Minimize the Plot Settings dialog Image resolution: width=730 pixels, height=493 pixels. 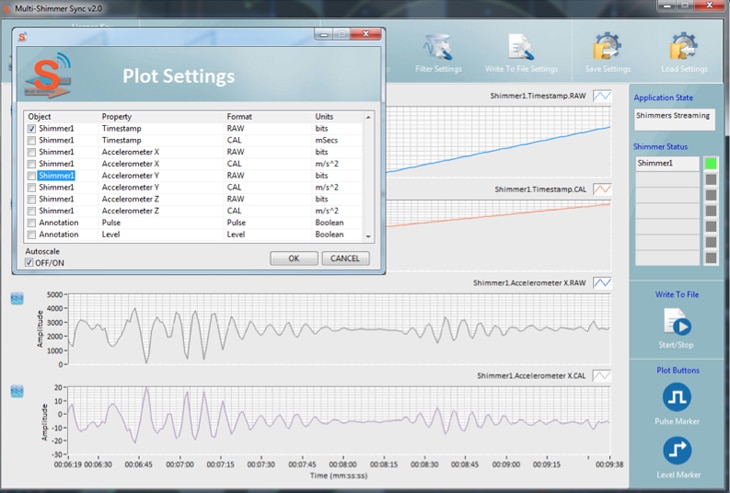tap(324, 34)
